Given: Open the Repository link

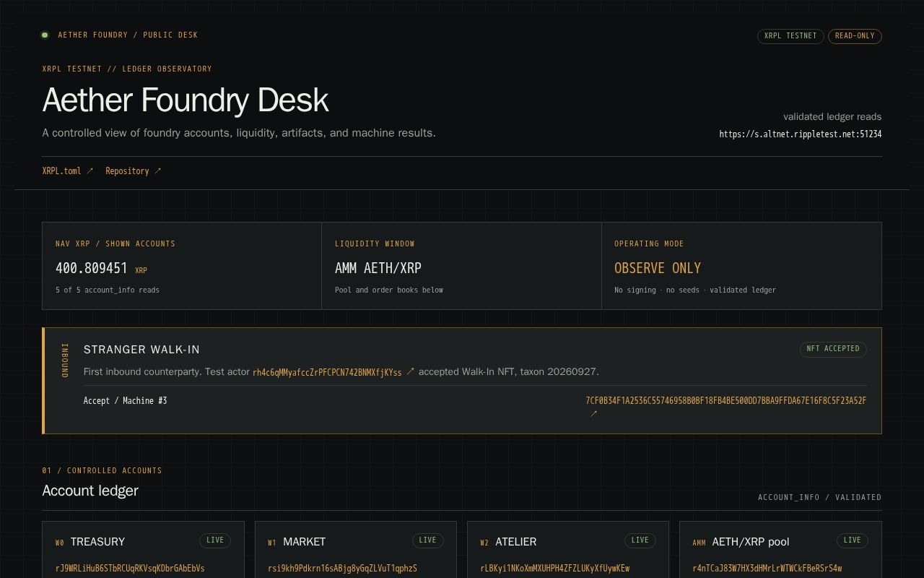Looking at the screenshot, I should (x=134, y=171).
